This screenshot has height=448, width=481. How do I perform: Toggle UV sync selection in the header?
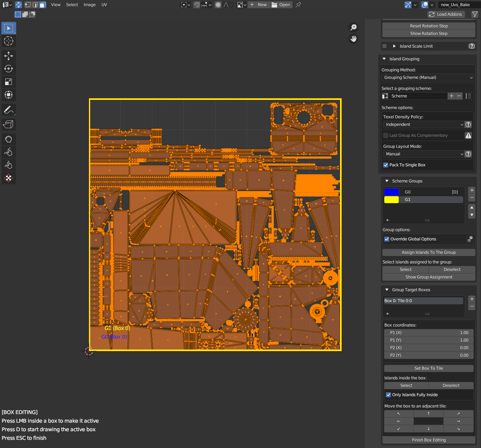click(19, 5)
